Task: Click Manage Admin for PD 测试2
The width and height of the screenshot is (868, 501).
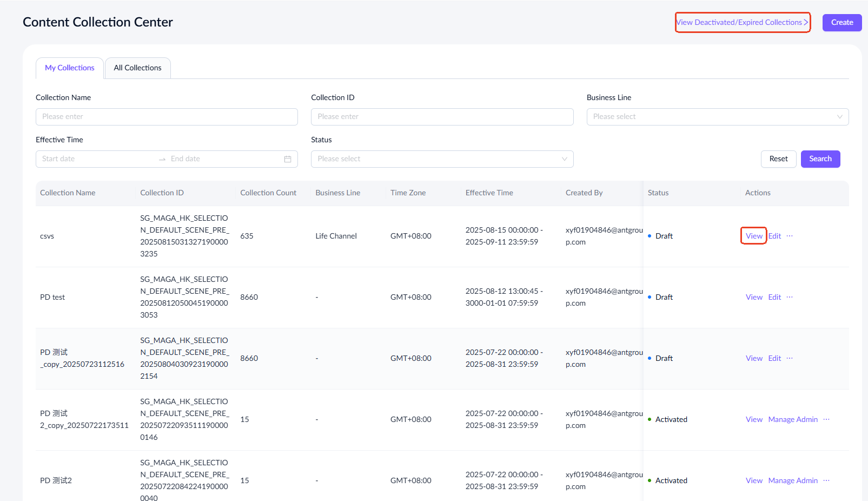Action: [x=793, y=480]
